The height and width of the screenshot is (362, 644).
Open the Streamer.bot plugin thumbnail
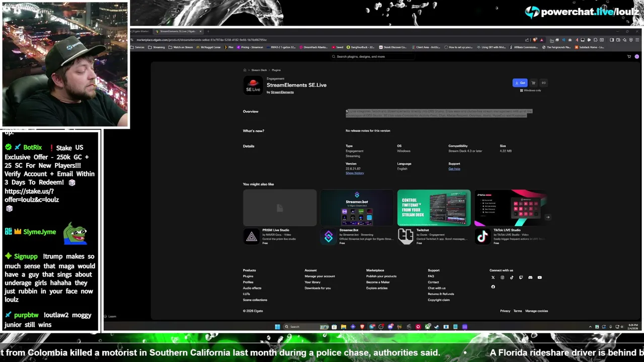pyautogui.click(x=357, y=208)
